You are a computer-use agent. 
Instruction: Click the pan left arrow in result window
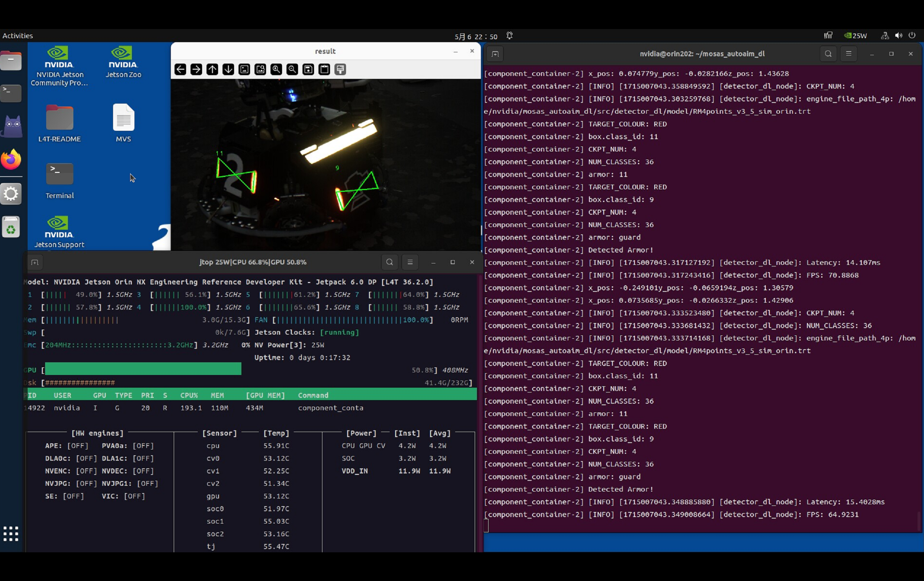point(180,69)
